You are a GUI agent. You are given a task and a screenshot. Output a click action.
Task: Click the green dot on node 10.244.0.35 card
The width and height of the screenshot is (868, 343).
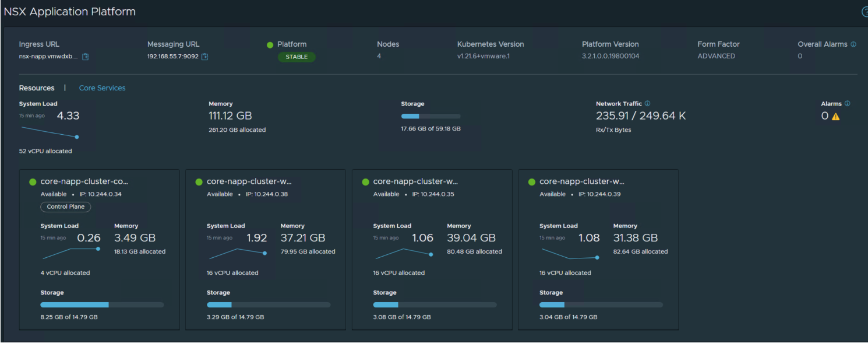tap(365, 182)
